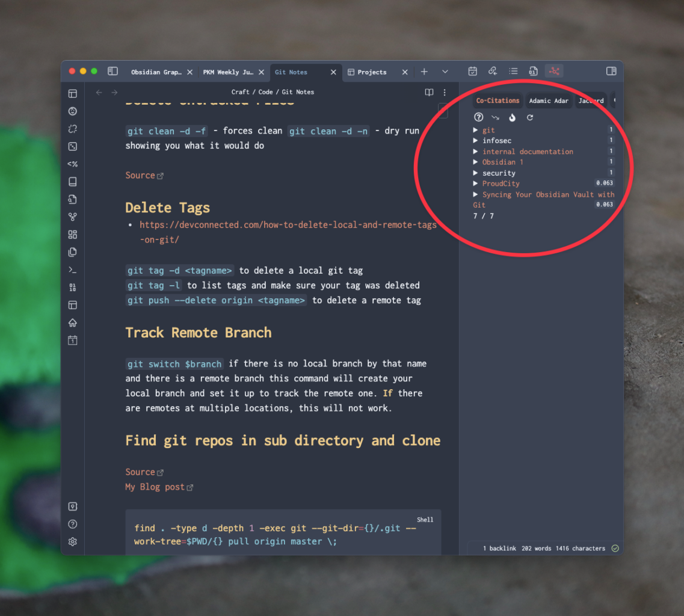The height and width of the screenshot is (616, 684).
Task: Switch note to reading view
Action: 429,93
